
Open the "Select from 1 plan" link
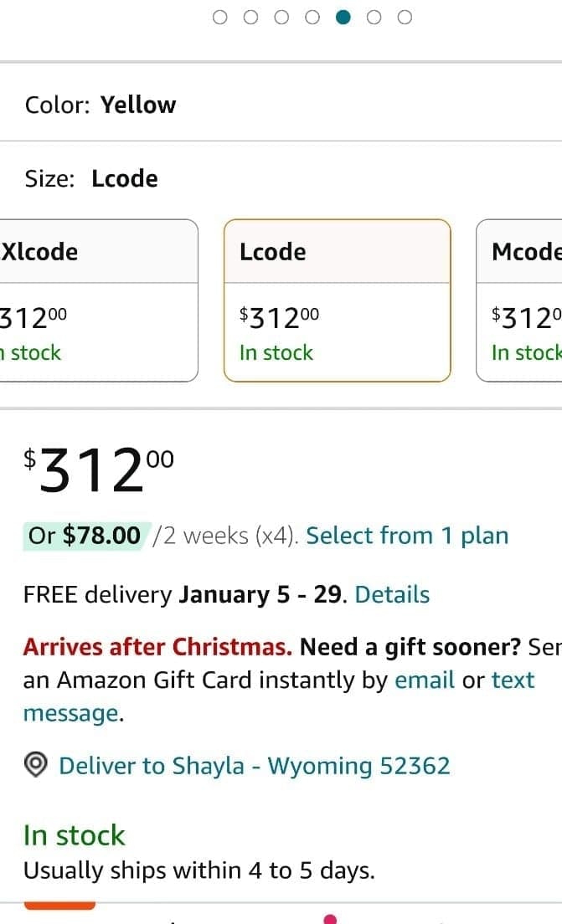point(407,536)
